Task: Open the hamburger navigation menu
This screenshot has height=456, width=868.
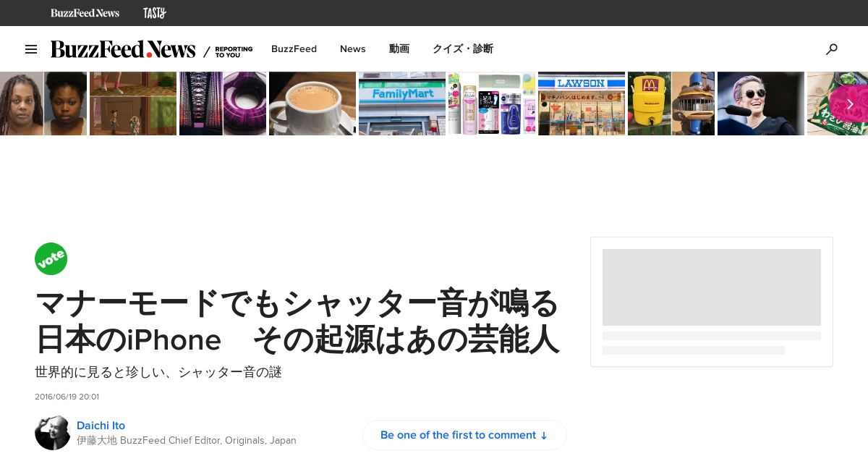Action: pyautogui.click(x=31, y=49)
